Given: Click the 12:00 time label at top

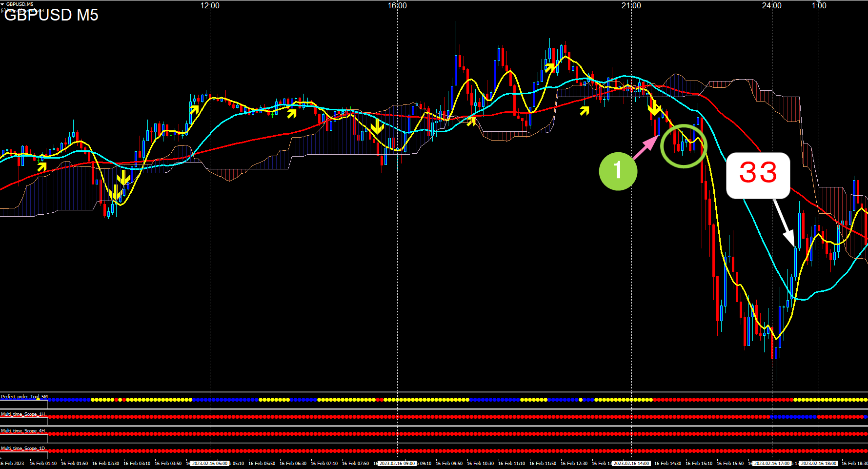Looking at the screenshot, I should point(210,5).
